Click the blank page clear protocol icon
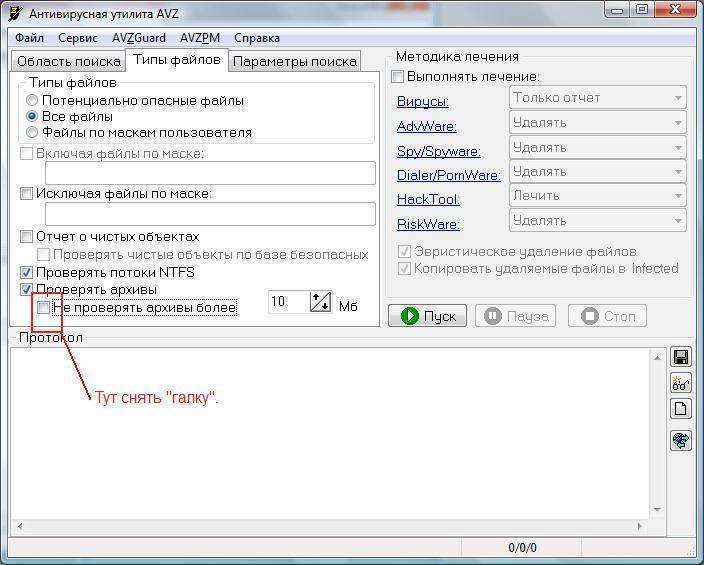This screenshot has width=704, height=565. tap(681, 409)
